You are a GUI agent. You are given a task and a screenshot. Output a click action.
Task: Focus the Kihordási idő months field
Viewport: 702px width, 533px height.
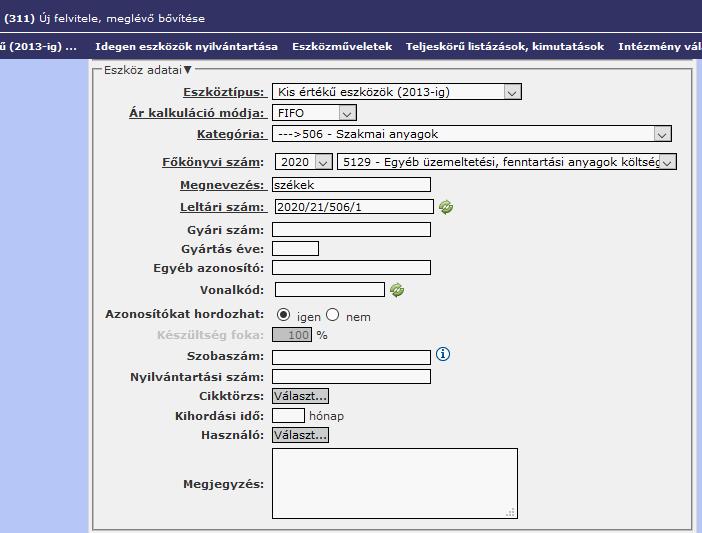288,415
